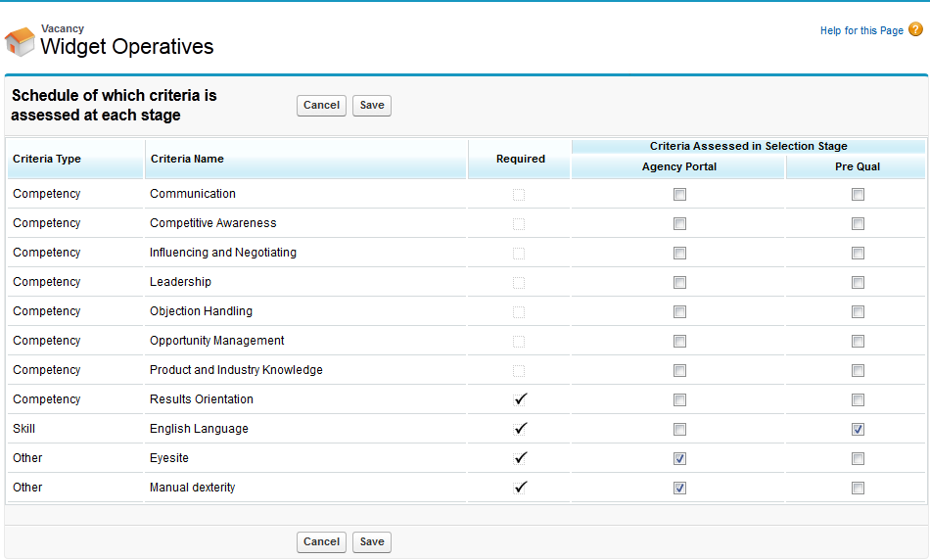Click the bottom Cancel button
The image size is (930, 560).
[x=321, y=542]
